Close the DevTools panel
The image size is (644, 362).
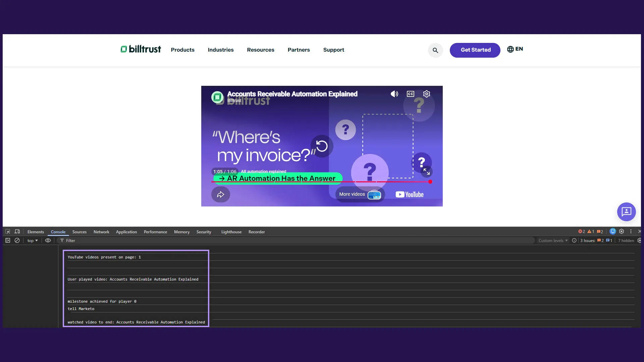coord(639,231)
